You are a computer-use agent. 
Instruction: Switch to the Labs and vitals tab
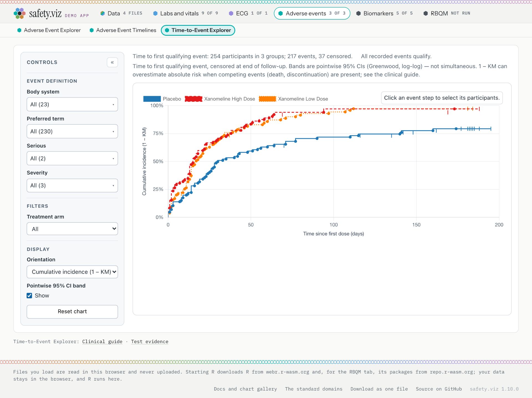pyautogui.click(x=186, y=13)
